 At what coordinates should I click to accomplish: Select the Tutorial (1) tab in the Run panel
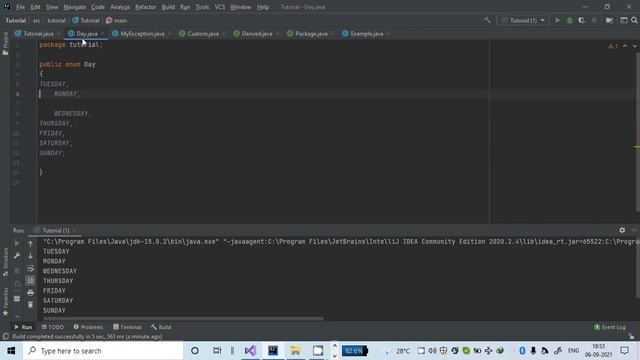click(x=55, y=230)
